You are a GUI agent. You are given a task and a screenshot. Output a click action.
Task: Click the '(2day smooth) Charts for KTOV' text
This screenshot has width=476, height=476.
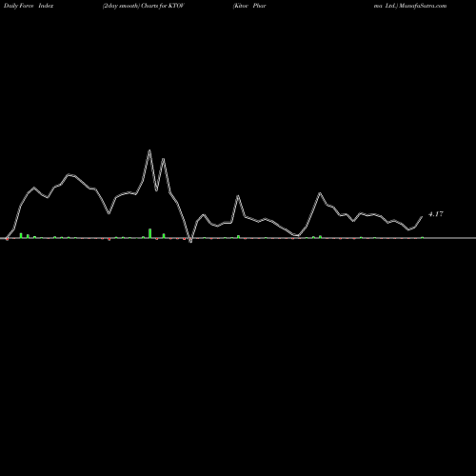click(144, 6)
